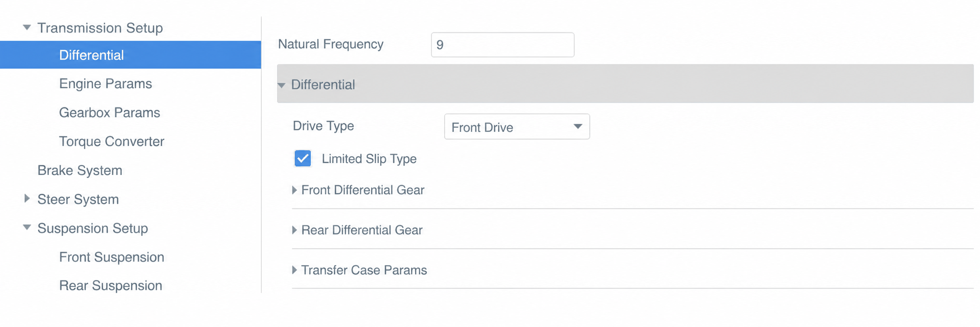980x327 pixels.
Task: Collapse the Differential section header arrow
Action: click(282, 85)
